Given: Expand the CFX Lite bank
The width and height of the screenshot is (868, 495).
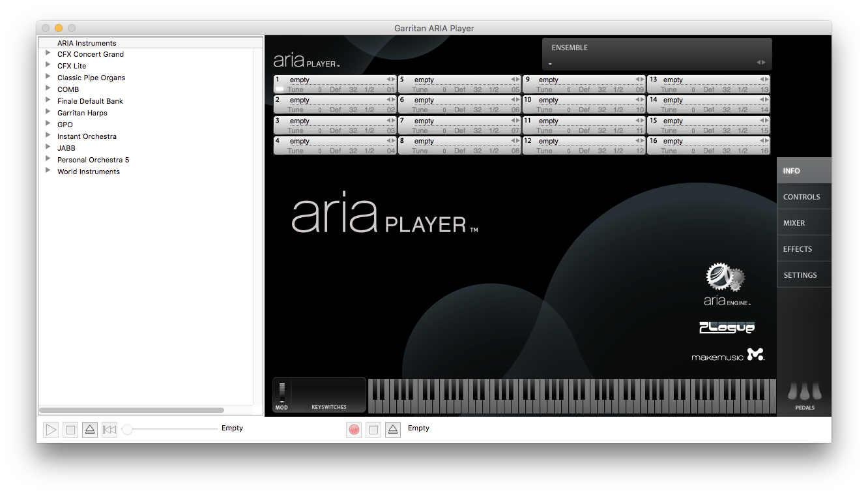Looking at the screenshot, I should coord(48,65).
